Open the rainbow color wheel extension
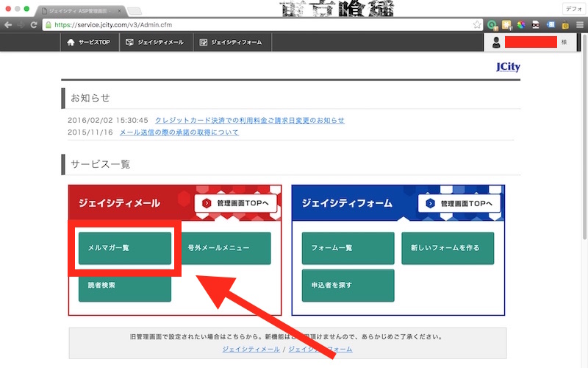 click(521, 25)
